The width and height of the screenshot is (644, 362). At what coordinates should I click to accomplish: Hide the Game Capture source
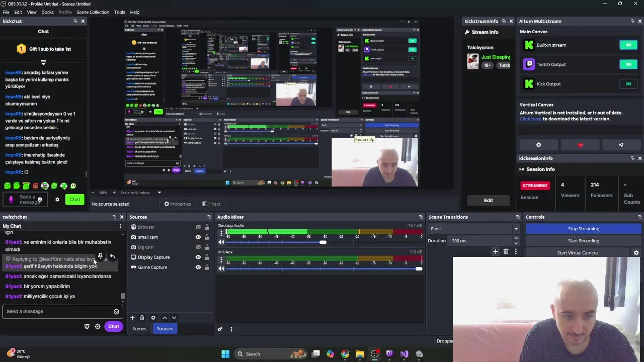pyautogui.click(x=198, y=267)
